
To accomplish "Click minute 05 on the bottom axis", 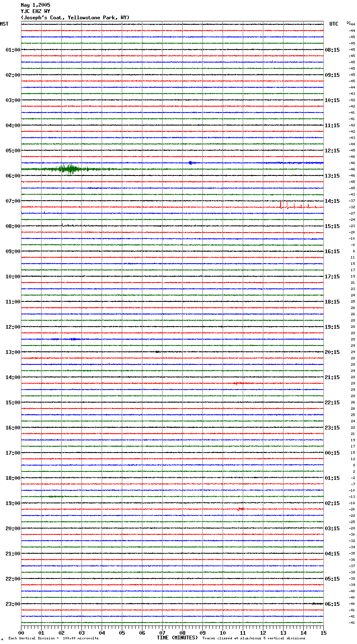I will [x=122, y=633].
